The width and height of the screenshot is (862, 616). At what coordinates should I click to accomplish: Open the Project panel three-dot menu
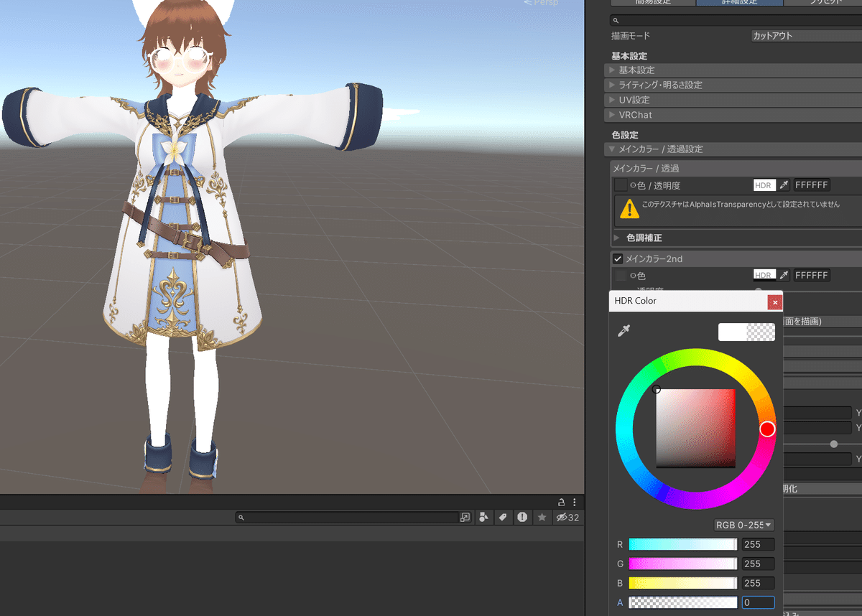point(574,502)
